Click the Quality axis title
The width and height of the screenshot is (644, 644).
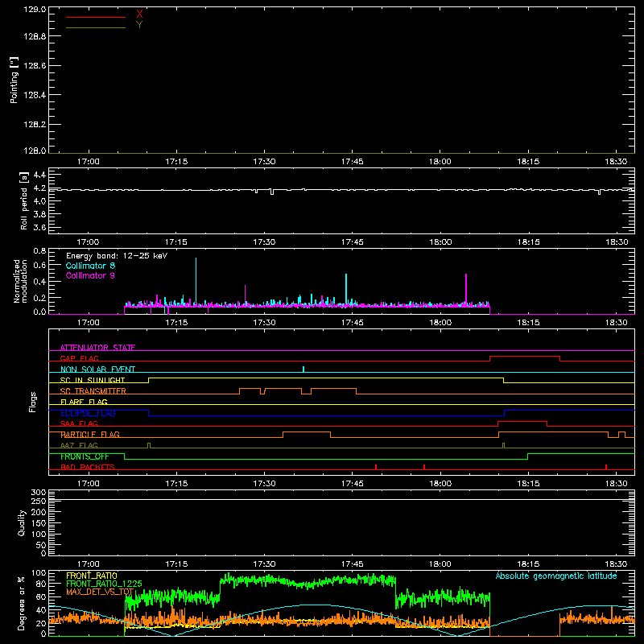click(22, 522)
